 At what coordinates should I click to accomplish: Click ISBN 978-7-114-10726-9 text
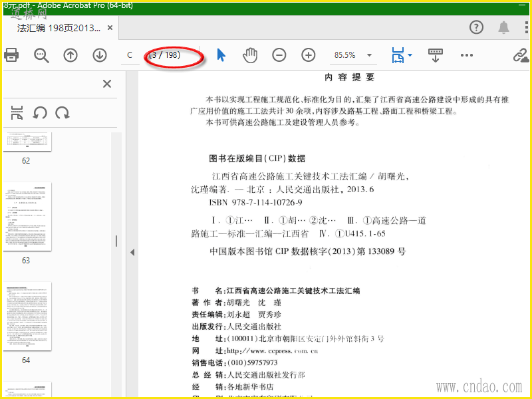pyautogui.click(x=255, y=203)
